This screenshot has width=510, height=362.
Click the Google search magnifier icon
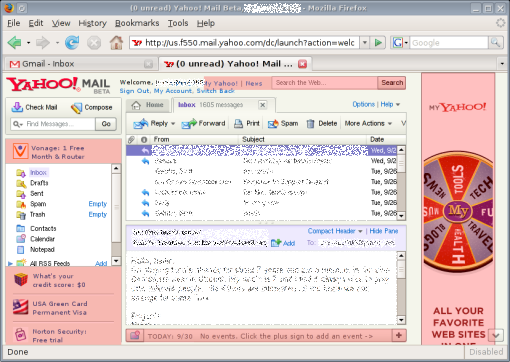(x=496, y=43)
